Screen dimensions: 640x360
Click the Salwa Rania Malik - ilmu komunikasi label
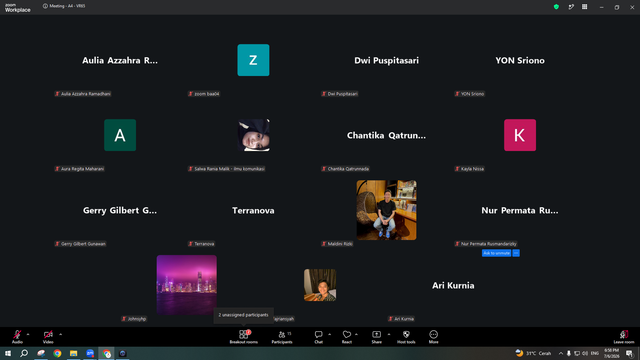click(227, 169)
